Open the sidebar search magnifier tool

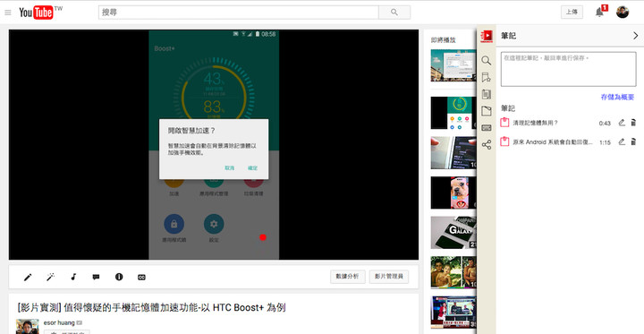487,61
